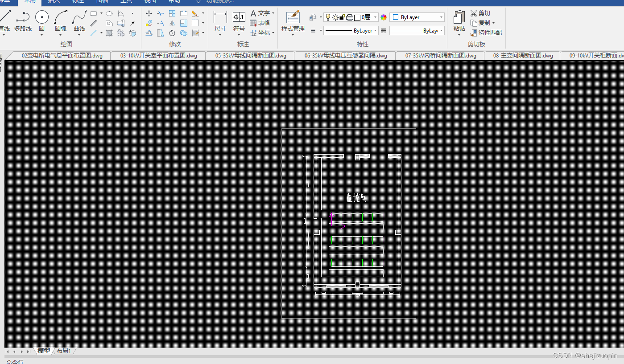Expand the 符号 symbol options arrow

[239, 35]
